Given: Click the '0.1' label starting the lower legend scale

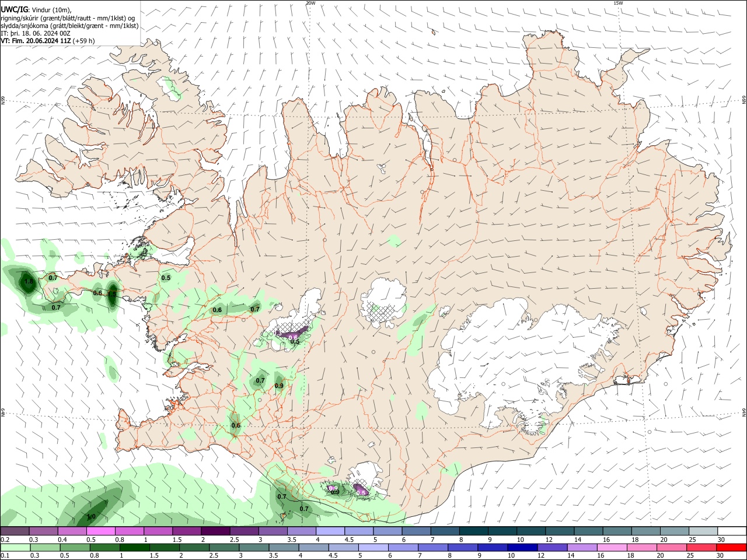Looking at the screenshot, I should (5, 556).
